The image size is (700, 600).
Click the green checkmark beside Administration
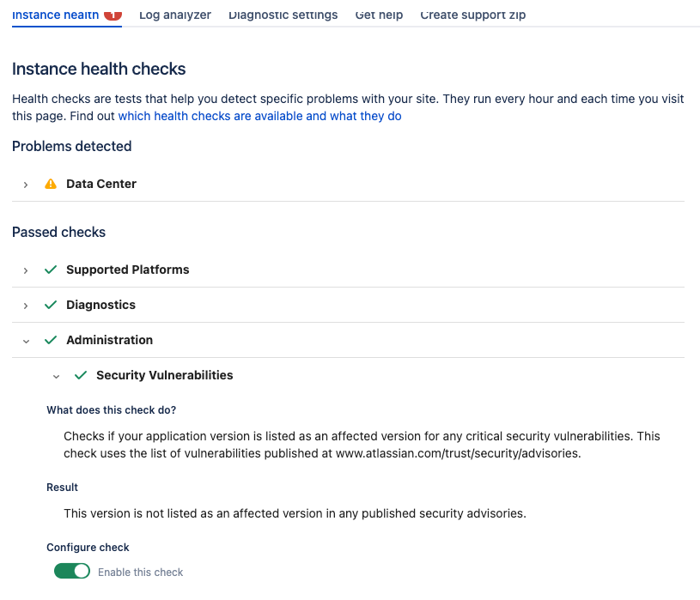tap(51, 340)
